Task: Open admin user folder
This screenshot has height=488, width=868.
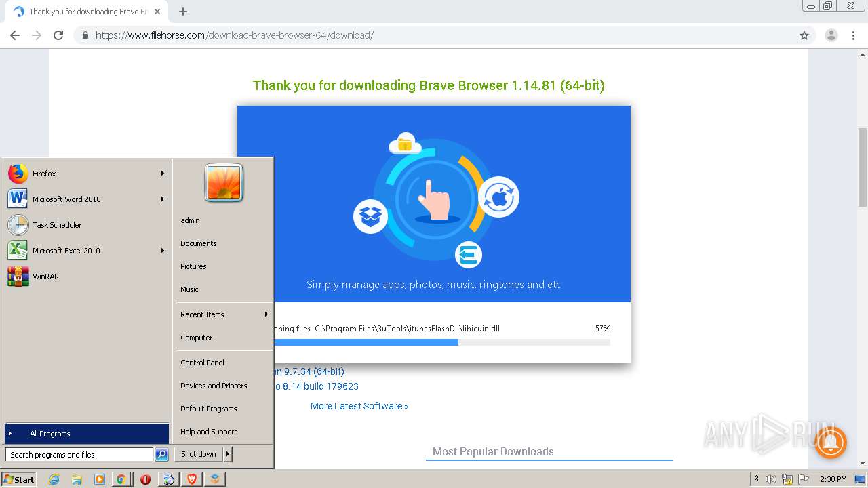Action: pos(190,220)
